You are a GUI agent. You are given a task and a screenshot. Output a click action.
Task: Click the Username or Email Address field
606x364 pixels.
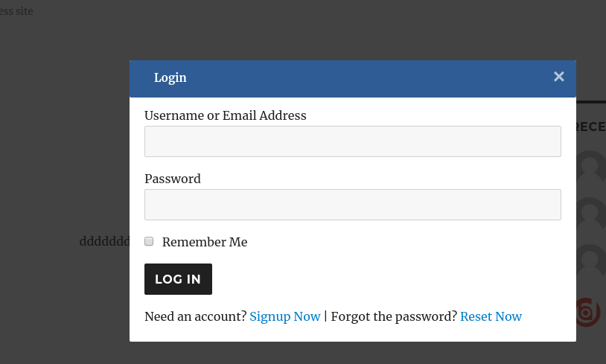(x=352, y=141)
